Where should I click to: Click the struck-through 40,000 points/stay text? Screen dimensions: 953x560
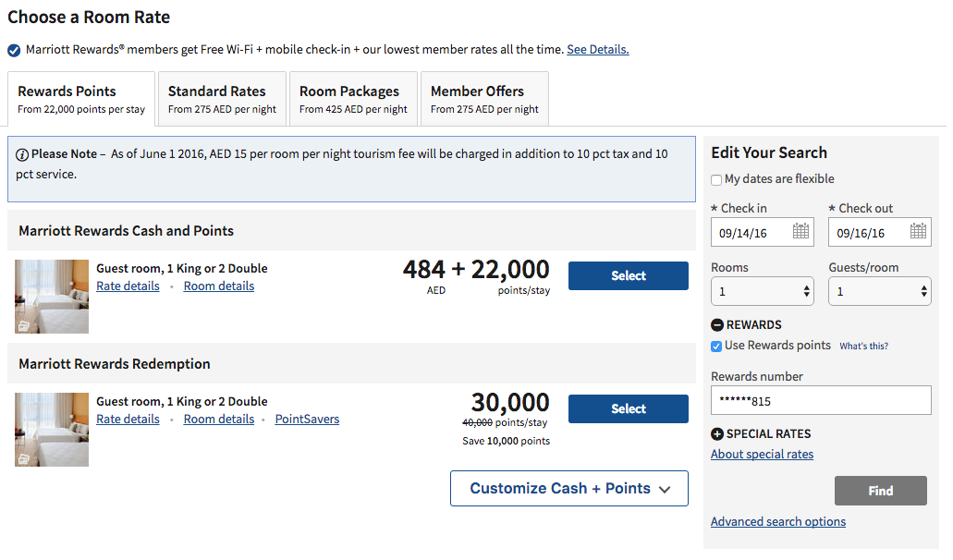point(505,422)
